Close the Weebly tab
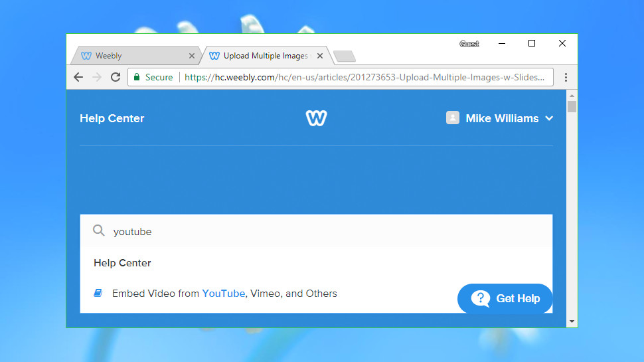Viewport: 644px width, 362px height. [x=192, y=56]
